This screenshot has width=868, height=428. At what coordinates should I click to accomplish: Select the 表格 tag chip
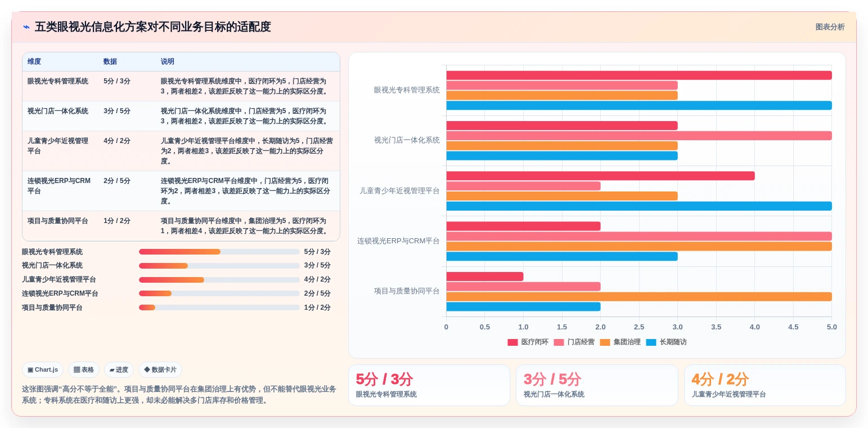[x=84, y=370]
